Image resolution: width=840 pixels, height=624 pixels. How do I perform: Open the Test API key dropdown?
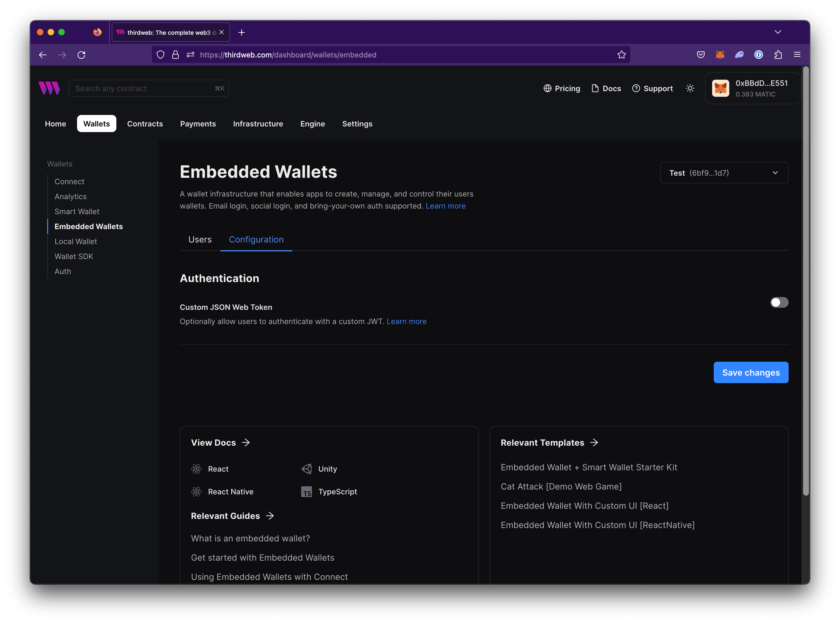(x=724, y=173)
